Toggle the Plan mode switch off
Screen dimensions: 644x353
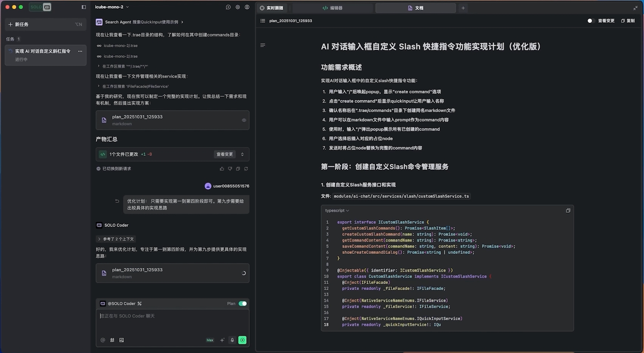click(x=242, y=303)
